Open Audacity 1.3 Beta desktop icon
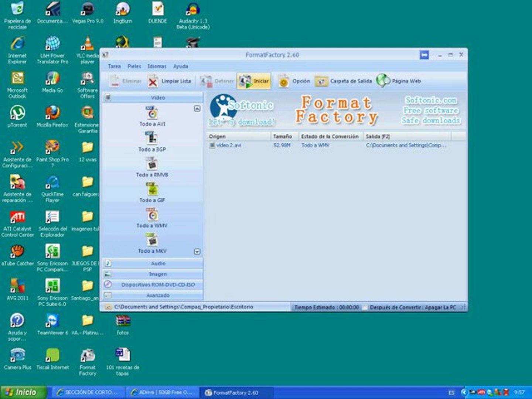The height and width of the screenshot is (399, 532). click(193, 15)
